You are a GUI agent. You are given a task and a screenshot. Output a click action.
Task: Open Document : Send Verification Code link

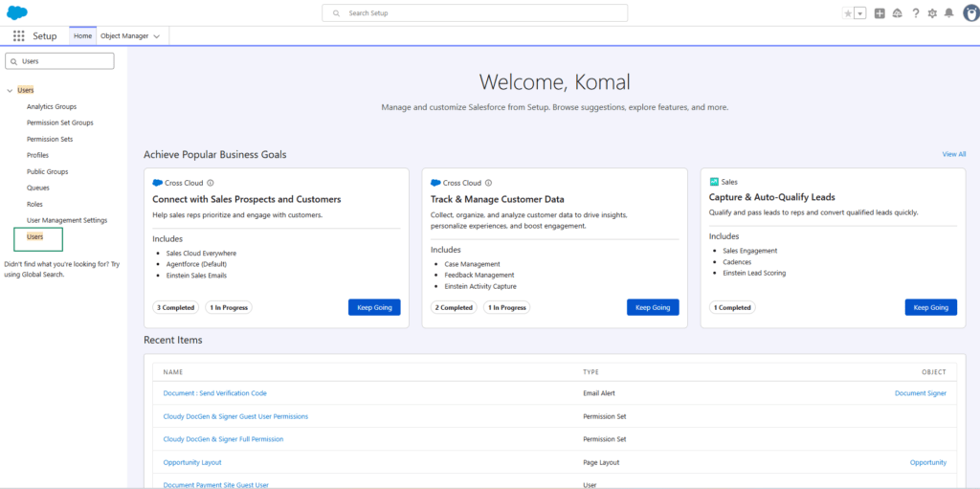[215, 393]
